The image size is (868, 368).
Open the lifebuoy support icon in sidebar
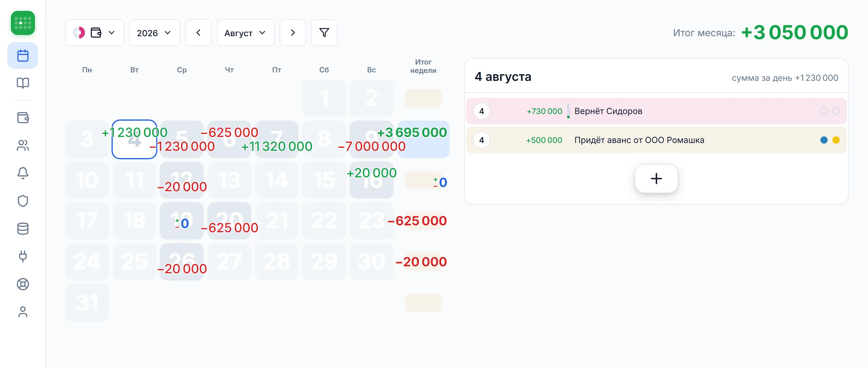point(23,284)
